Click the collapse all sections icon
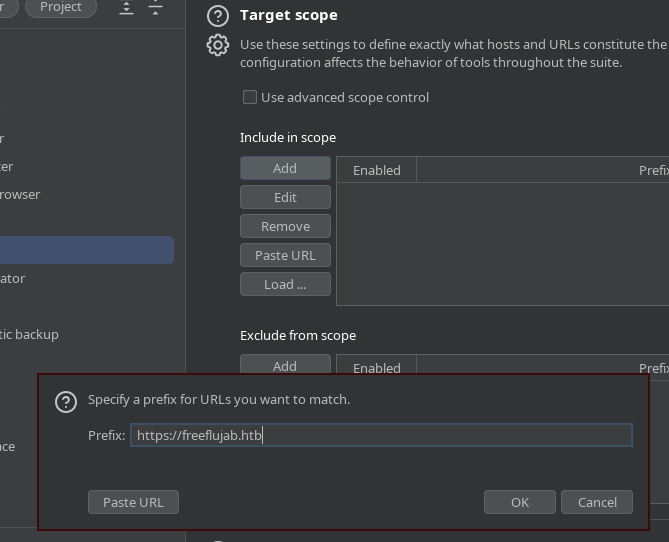 tap(155, 8)
